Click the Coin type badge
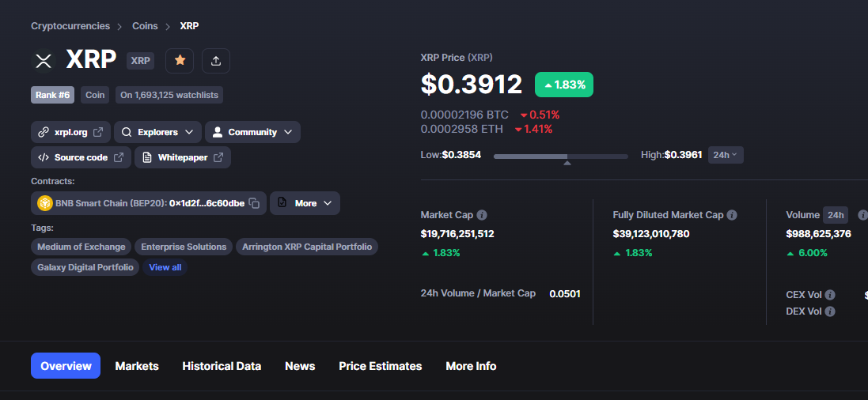The image size is (868, 400). click(x=95, y=95)
